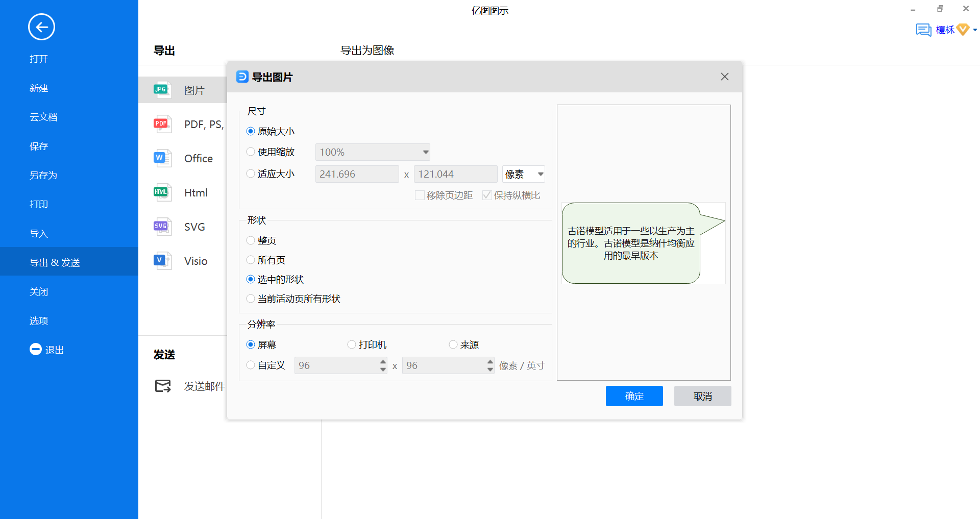Click the 取消 button
This screenshot has width=980, height=519.
pyautogui.click(x=703, y=396)
